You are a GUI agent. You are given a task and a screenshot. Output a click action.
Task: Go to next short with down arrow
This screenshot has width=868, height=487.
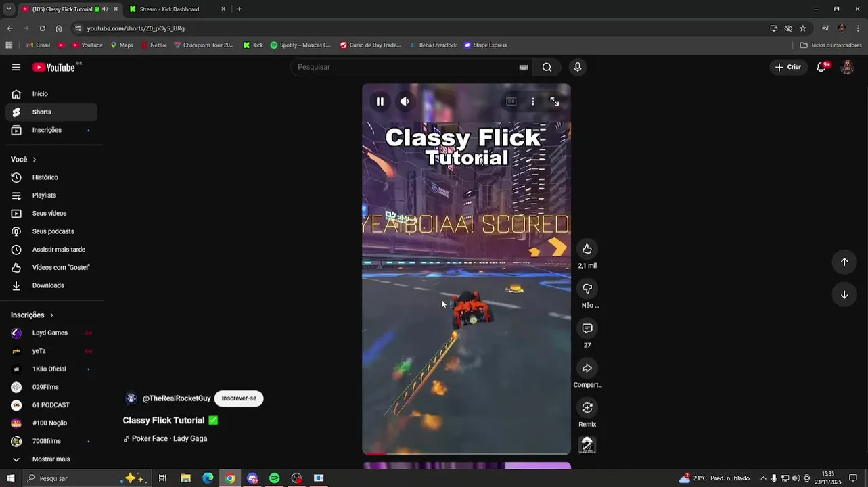point(844,295)
